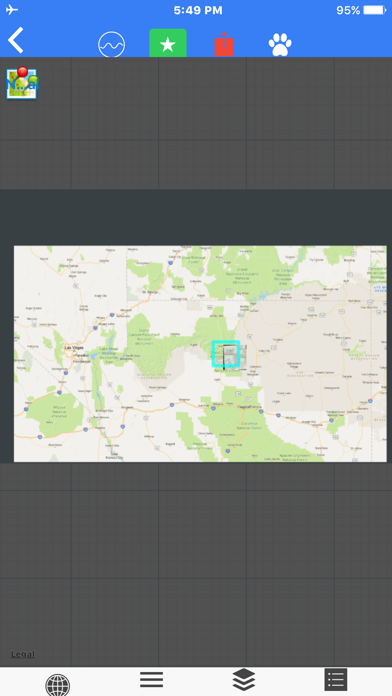The width and height of the screenshot is (392, 696).
Task: Tap the red share upload icon
Action: pos(224,44)
